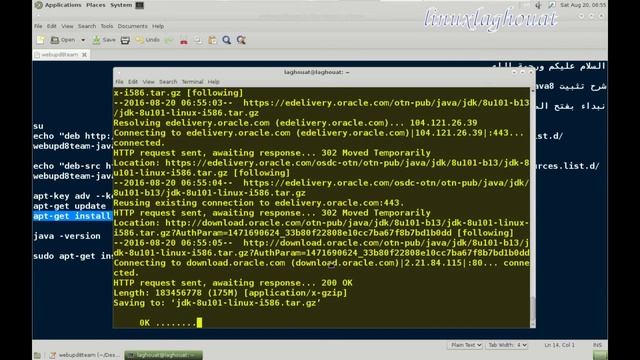Open the Help menu of the text editor
640x360 pixels.
tap(158, 26)
